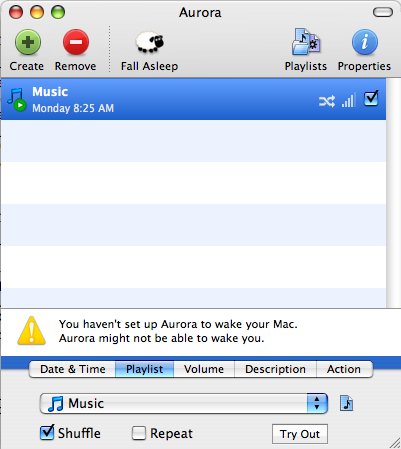Open the Music playlist dropdown

(184, 403)
